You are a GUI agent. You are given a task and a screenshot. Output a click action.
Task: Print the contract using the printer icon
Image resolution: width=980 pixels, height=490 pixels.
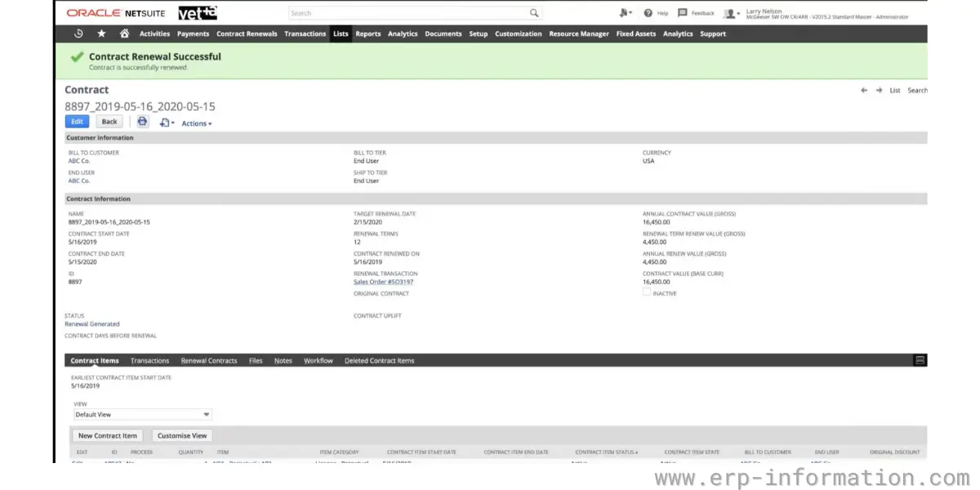(x=142, y=122)
